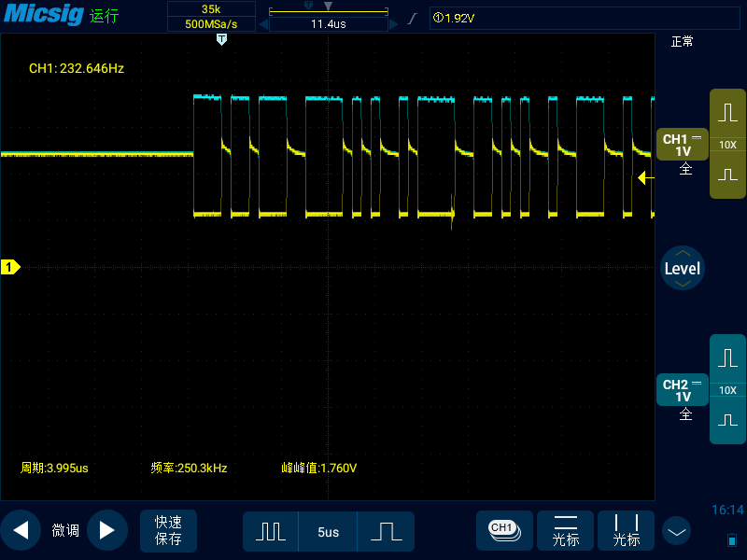The height and width of the screenshot is (560, 747).
Task: Collapse the bottom menu with the down chevron
Action: point(675,530)
